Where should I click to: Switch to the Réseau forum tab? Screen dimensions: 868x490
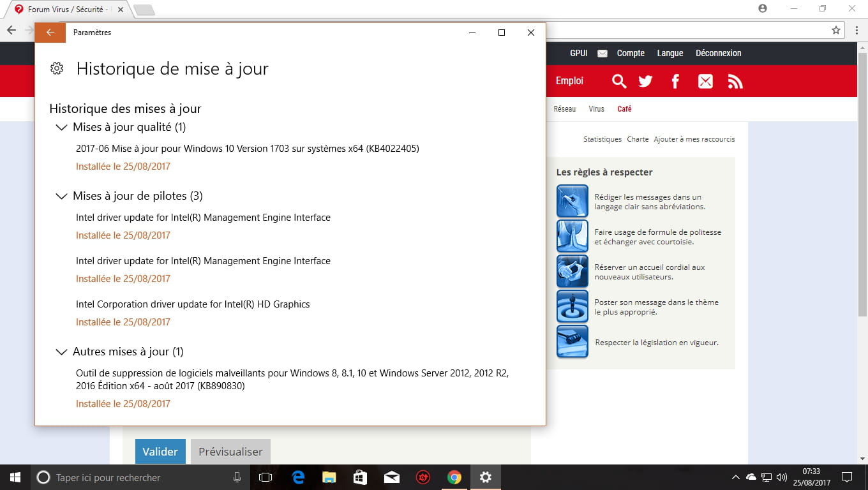point(565,109)
